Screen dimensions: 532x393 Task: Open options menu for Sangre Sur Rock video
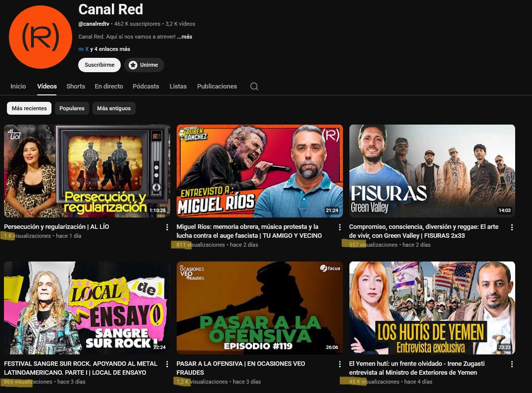click(x=167, y=364)
